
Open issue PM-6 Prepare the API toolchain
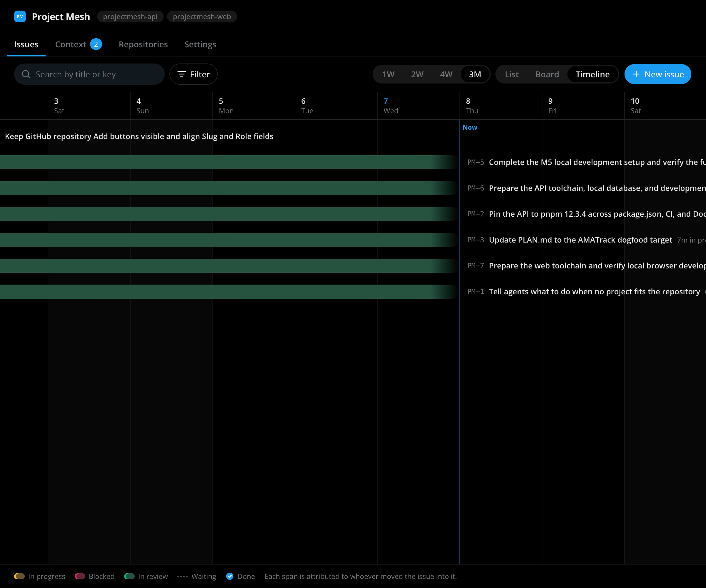pos(586,188)
